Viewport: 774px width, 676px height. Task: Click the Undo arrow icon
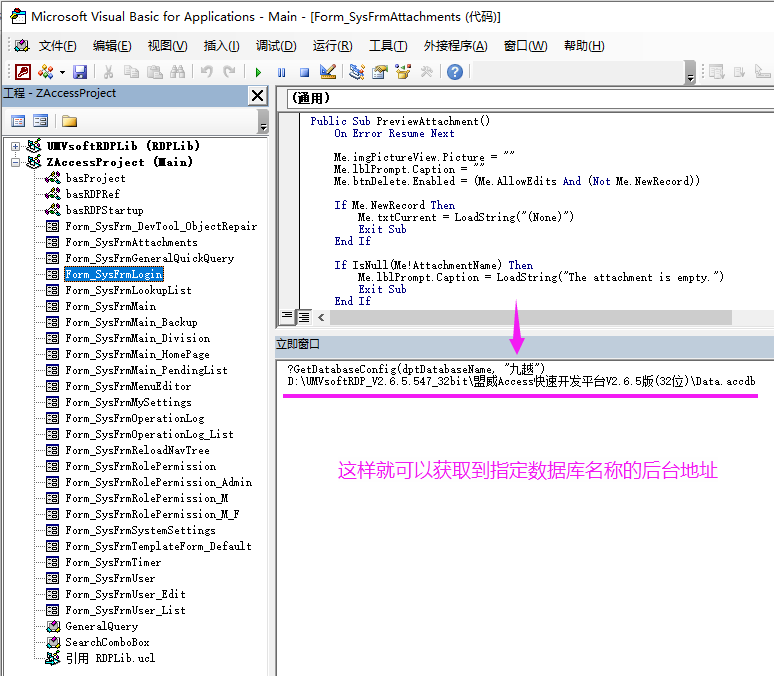coord(207,72)
